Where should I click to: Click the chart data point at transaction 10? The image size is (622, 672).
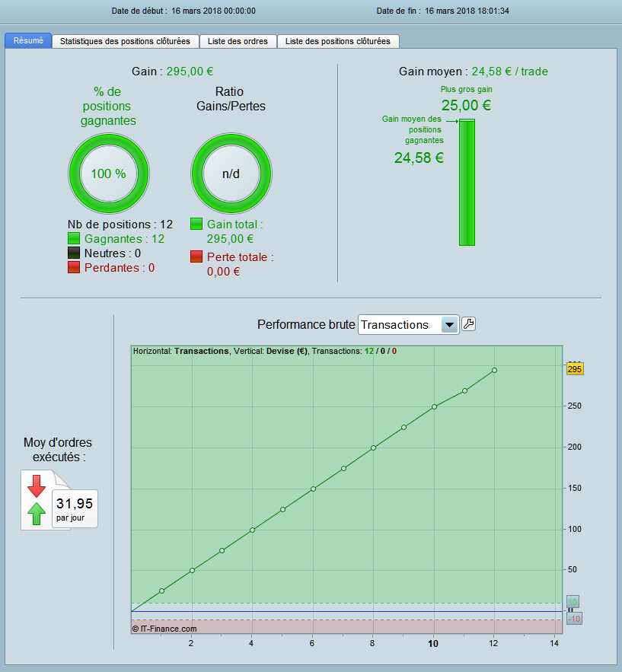(434, 406)
